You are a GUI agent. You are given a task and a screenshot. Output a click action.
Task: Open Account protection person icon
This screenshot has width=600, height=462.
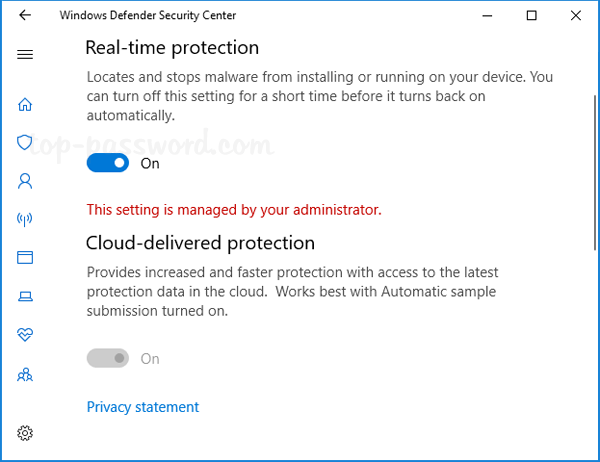(x=25, y=181)
